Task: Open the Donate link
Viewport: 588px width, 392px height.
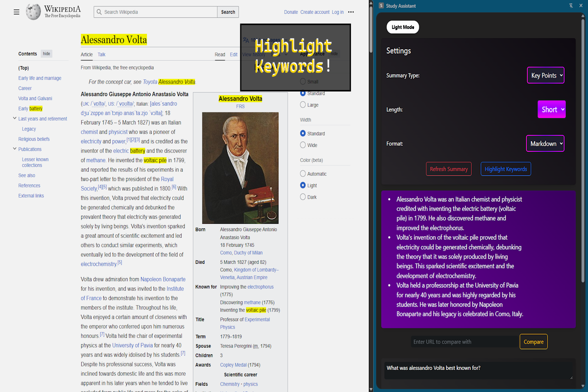Action: pyautogui.click(x=291, y=12)
